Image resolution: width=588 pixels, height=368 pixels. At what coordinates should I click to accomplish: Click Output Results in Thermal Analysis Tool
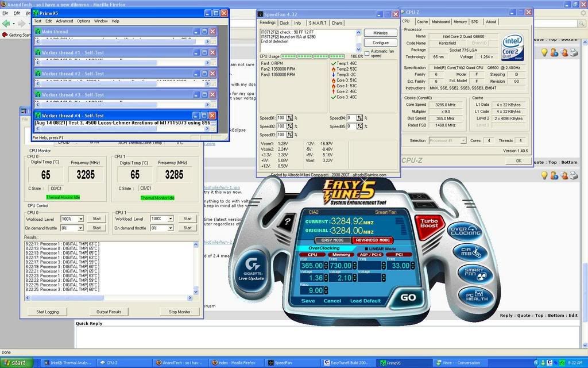(109, 312)
